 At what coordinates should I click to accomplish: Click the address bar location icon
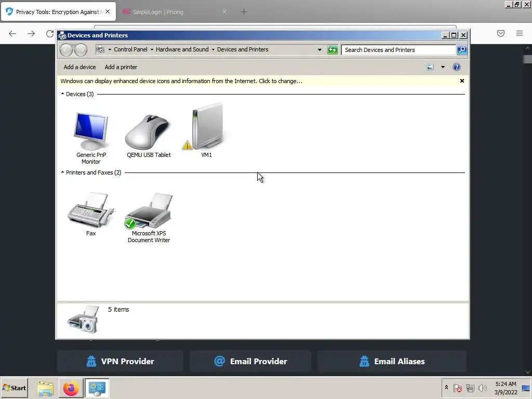(100, 49)
